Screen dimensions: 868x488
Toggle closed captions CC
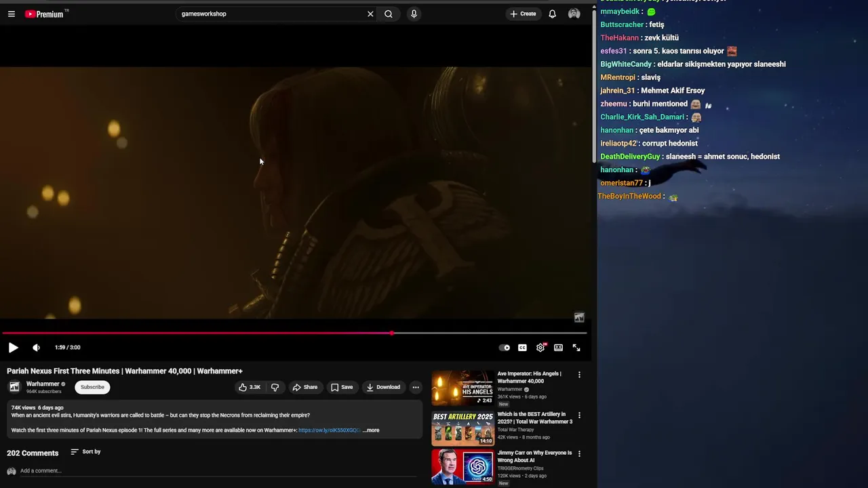click(522, 348)
